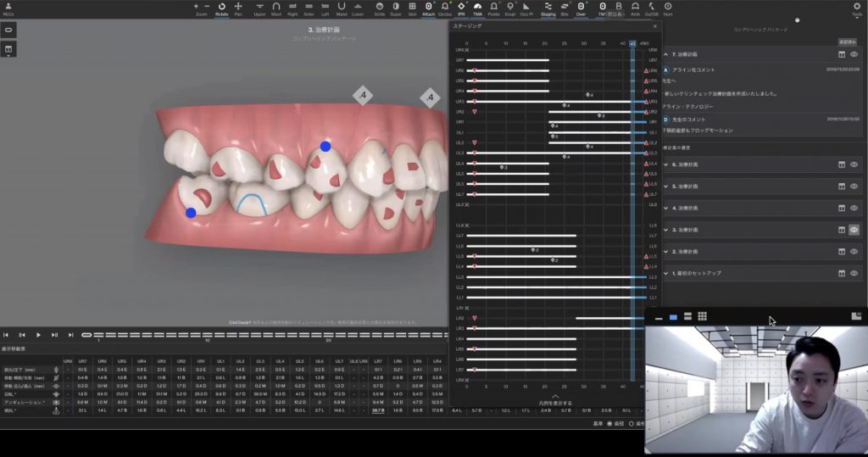This screenshot has height=457, width=868.
Task: Toggle Overcorrection display
Action: click(581, 8)
